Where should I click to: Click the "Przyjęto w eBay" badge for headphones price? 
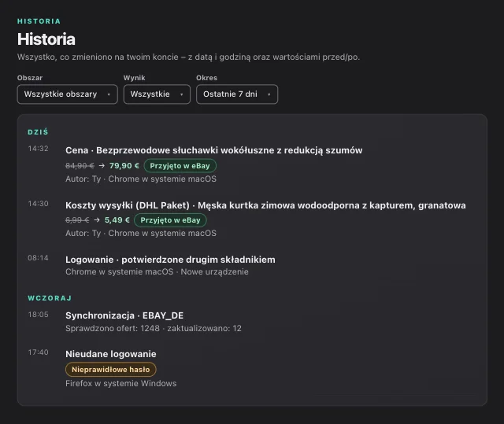pos(180,166)
